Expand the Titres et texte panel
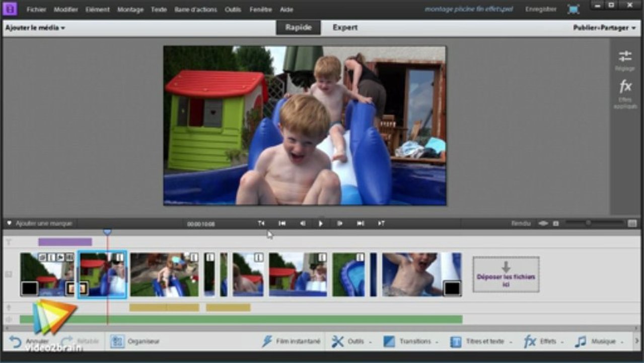This screenshot has width=644, height=363. [x=480, y=341]
